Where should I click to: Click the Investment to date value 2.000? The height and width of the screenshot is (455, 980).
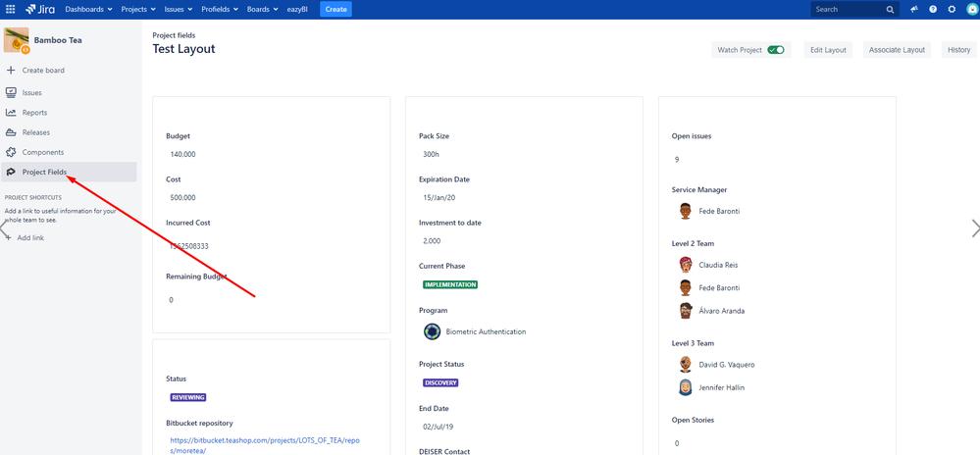click(432, 240)
